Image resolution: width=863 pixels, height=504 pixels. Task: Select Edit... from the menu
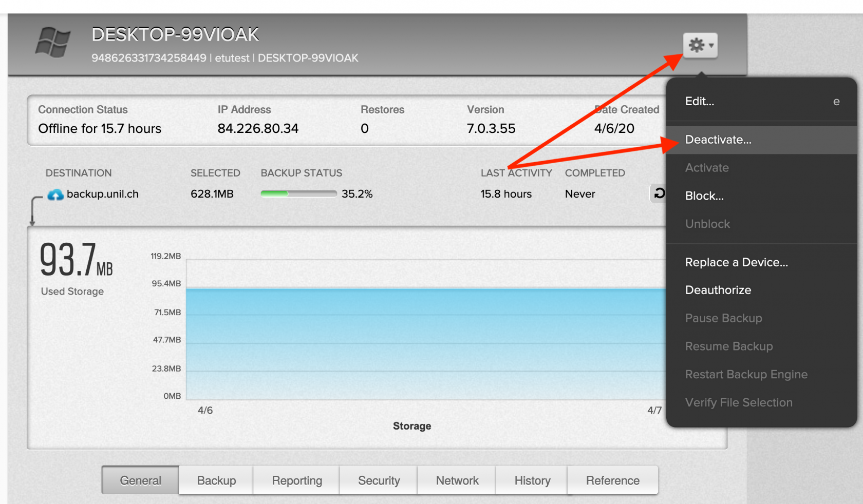pyautogui.click(x=699, y=102)
